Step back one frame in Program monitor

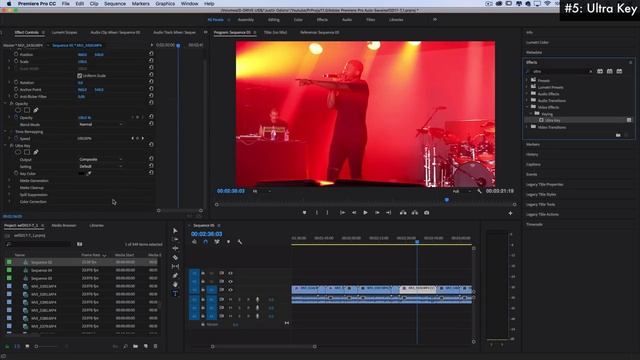354,213
